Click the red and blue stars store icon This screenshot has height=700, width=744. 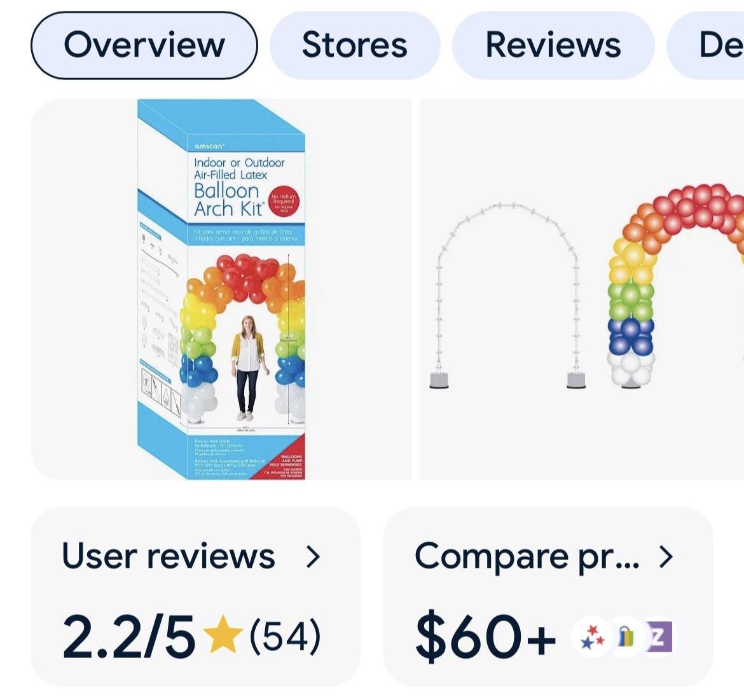[593, 636]
